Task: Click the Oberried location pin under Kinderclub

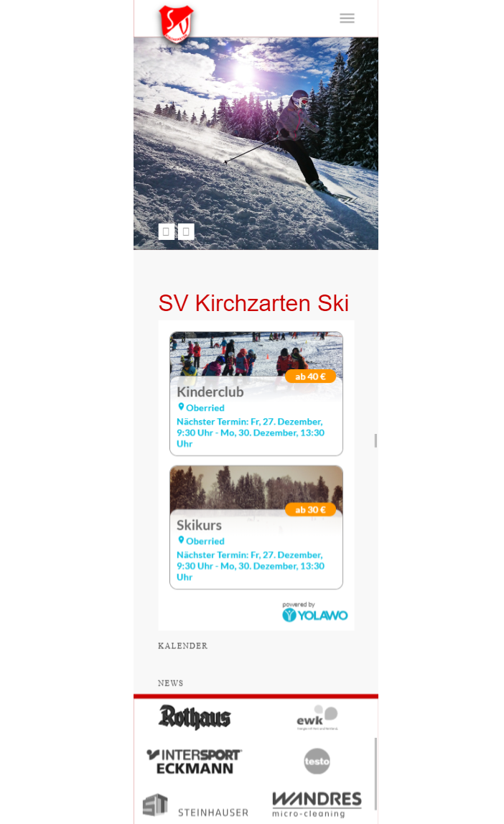Action: pyautogui.click(x=181, y=407)
